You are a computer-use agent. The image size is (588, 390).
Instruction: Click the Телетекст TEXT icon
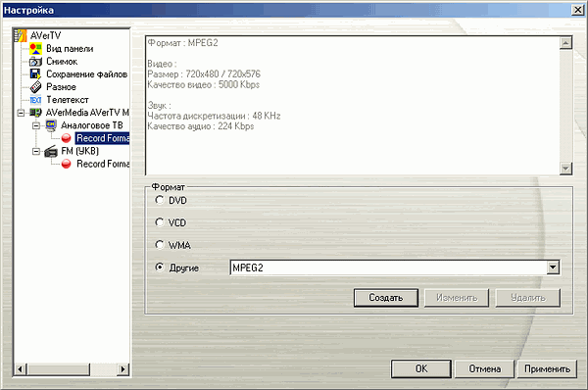[35, 100]
